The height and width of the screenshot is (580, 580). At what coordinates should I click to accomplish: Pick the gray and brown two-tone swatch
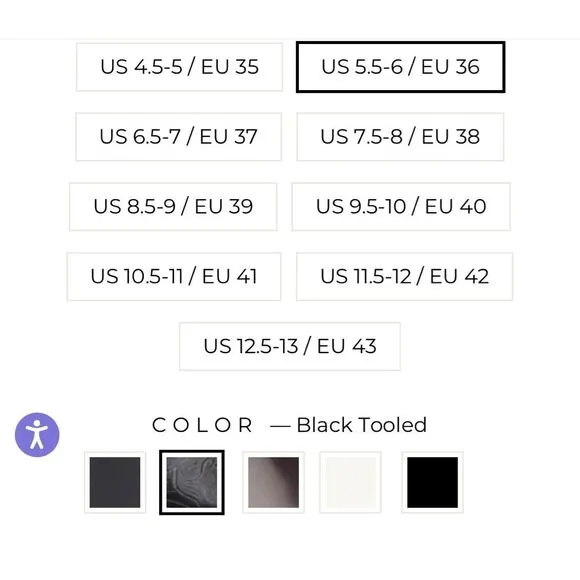[x=273, y=482]
